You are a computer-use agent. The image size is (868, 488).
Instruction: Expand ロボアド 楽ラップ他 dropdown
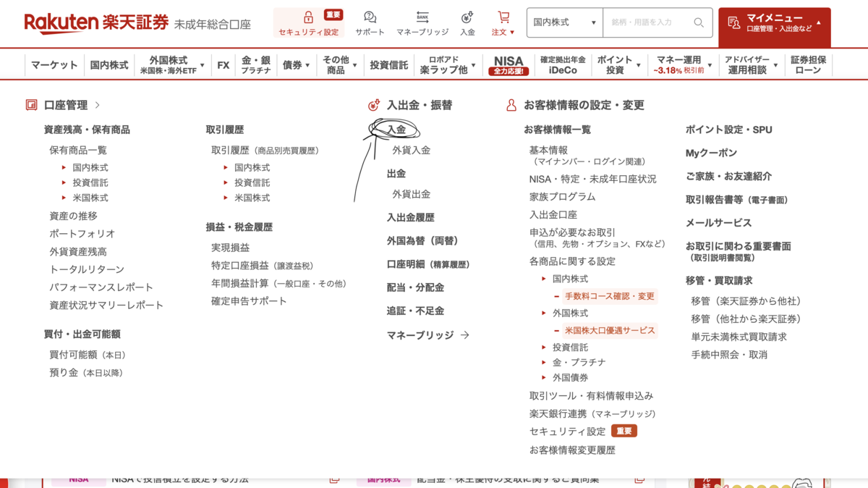(x=448, y=65)
